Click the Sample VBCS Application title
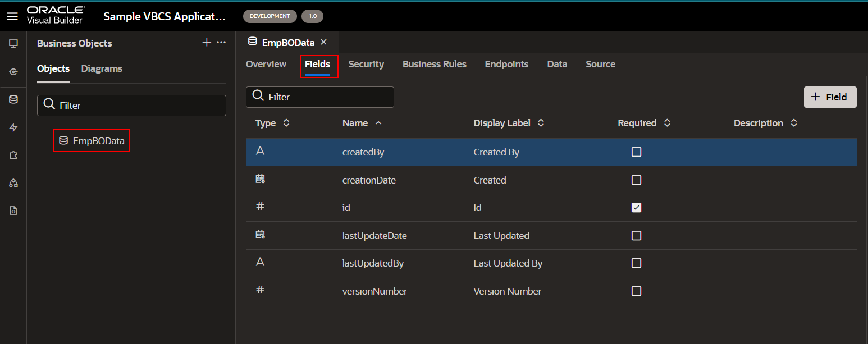This screenshot has width=868, height=344. [x=164, y=16]
